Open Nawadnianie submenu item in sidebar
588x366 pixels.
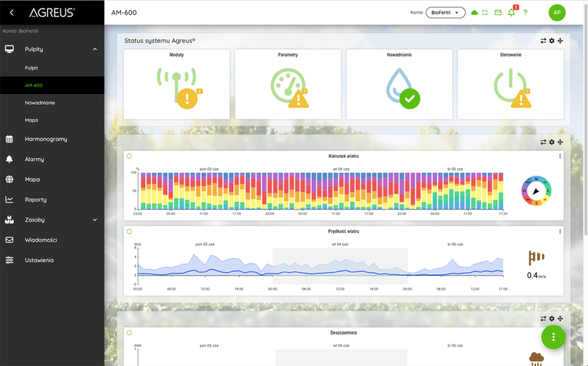(40, 102)
